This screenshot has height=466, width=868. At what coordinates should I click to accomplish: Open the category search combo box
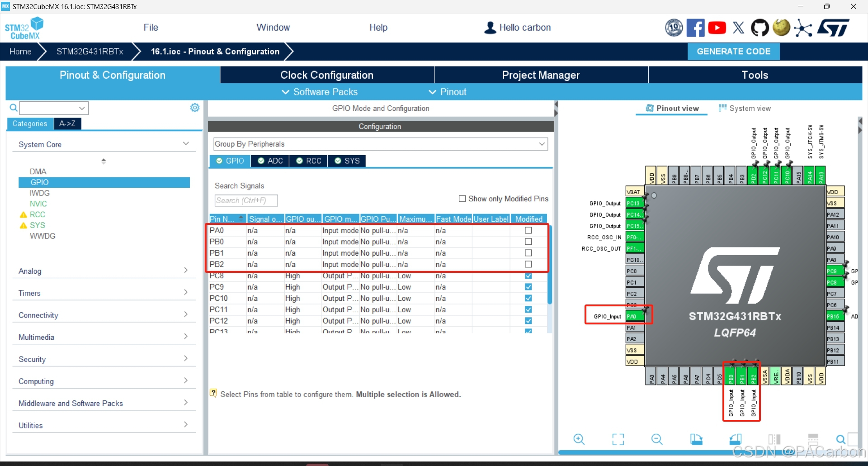click(x=54, y=108)
